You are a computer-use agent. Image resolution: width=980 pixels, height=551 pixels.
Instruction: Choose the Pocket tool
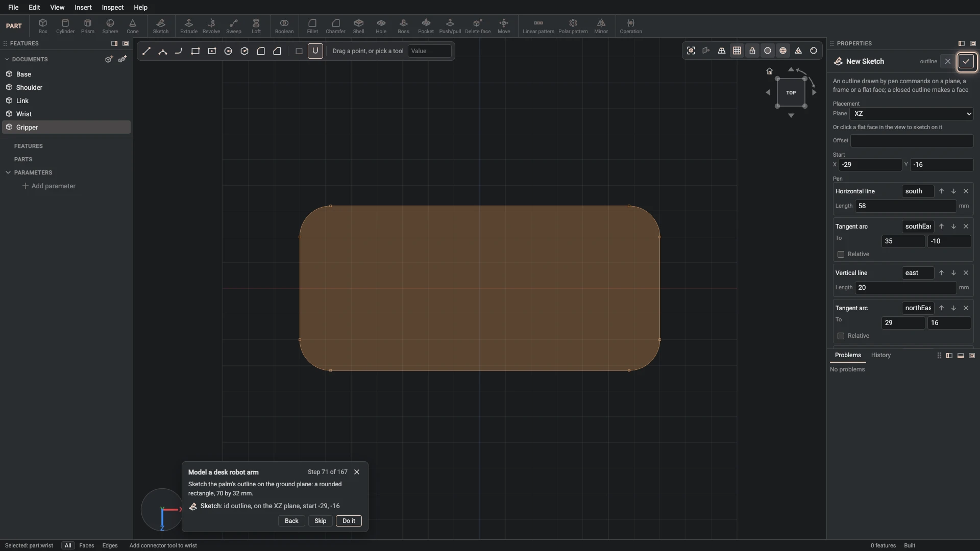[x=426, y=26]
